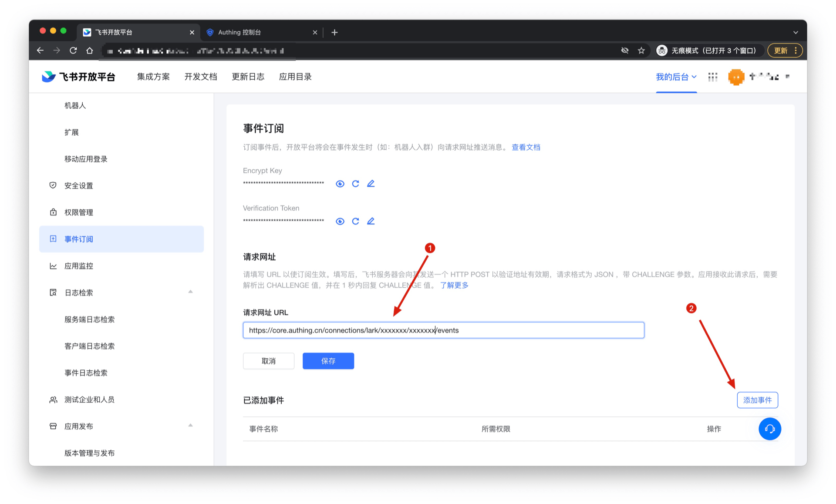The width and height of the screenshot is (836, 504).
Task: Regenerate the Verification Token
Action: (355, 221)
